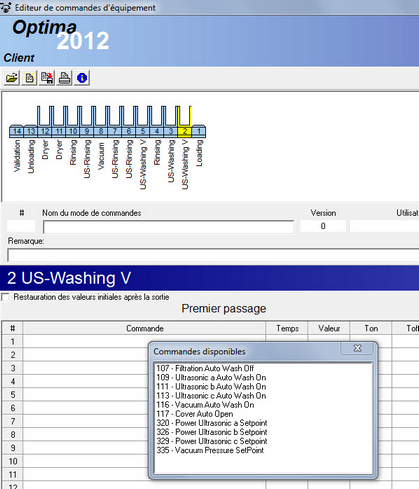
Task: Select station 8 Vacuum tank
Action: [101, 131]
